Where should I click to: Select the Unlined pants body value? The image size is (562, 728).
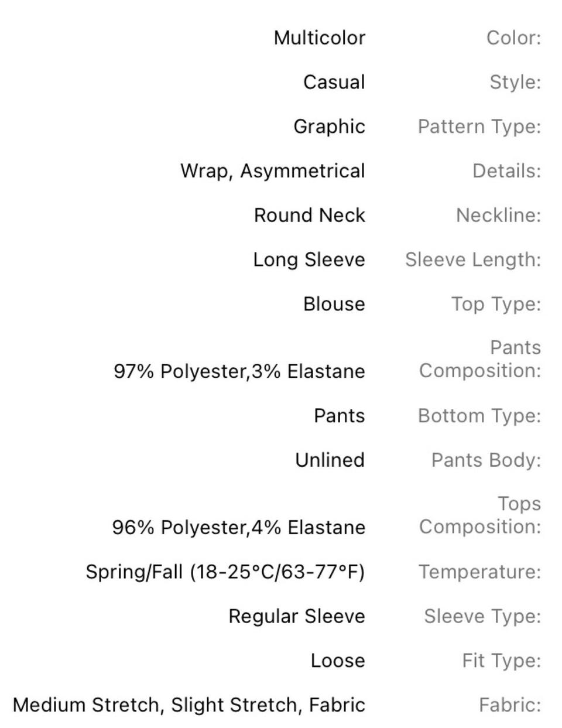pos(330,460)
